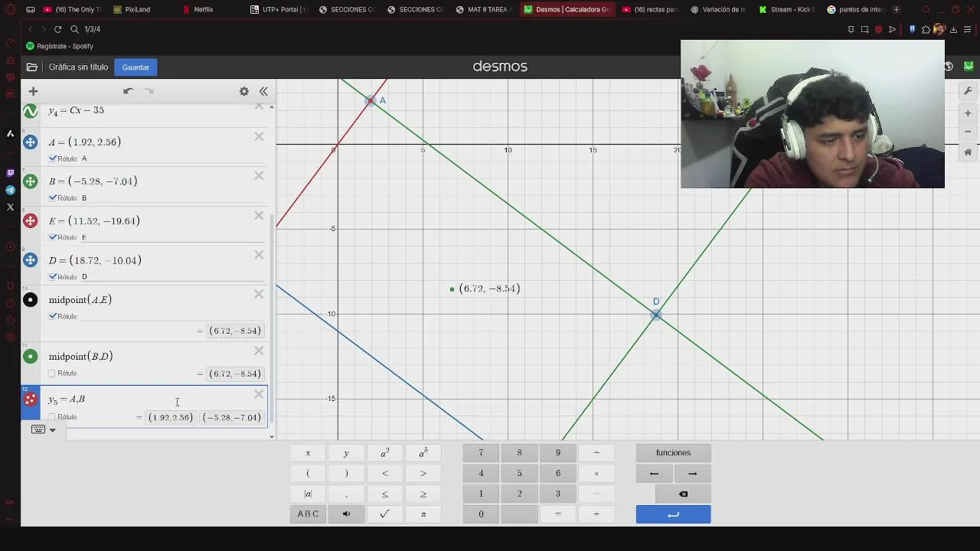Viewport: 980px width, 551px height.
Task: Toggle point D blue icon
Action: 31,260
